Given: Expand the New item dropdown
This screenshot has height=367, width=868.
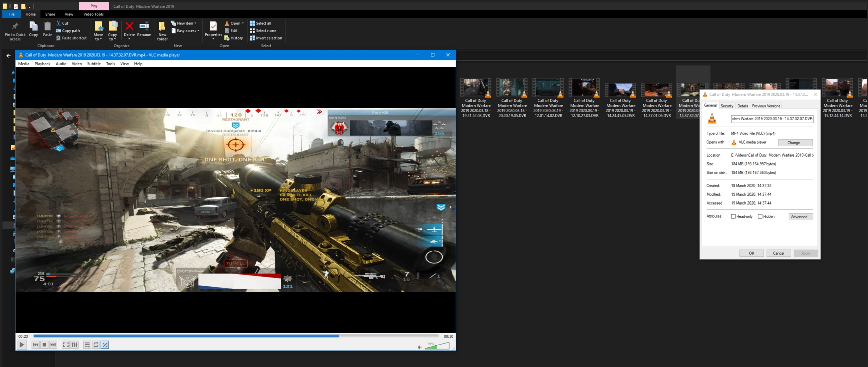Looking at the screenshot, I should [x=184, y=23].
